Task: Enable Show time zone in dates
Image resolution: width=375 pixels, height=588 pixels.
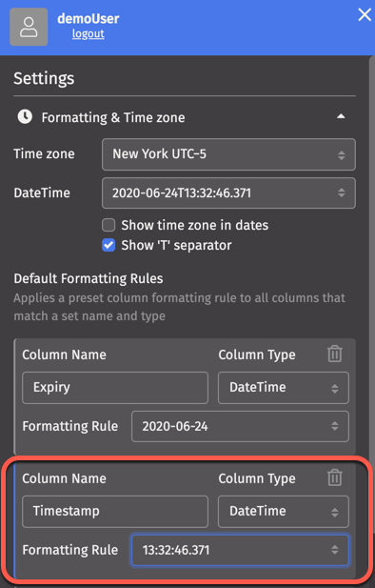Action: (x=109, y=225)
